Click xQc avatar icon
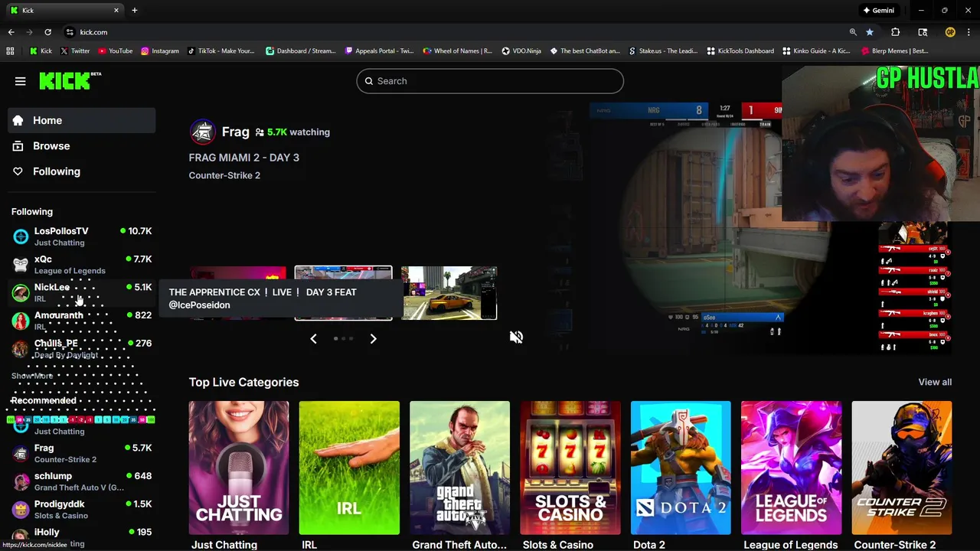Viewport: 980px width, 551px height. pyautogui.click(x=21, y=265)
